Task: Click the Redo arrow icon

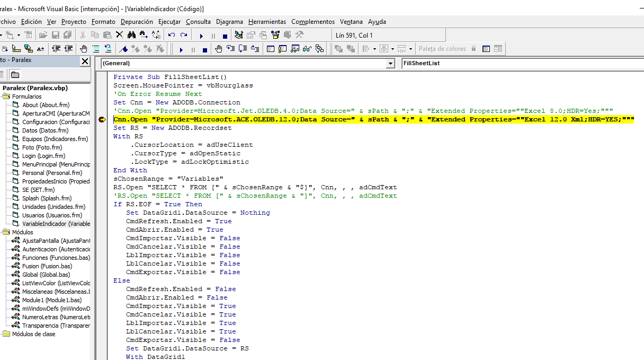Action: (184, 35)
